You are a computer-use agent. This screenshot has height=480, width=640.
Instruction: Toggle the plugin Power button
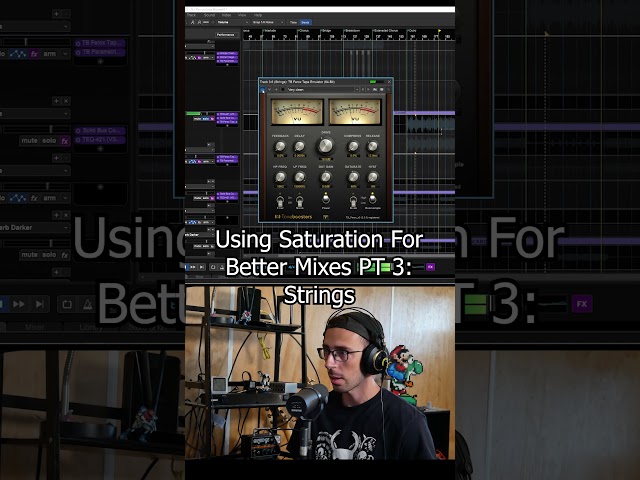tap(325, 199)
